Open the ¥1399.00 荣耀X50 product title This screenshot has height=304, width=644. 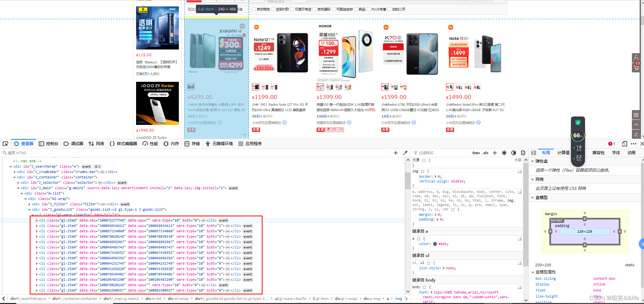pos(346,107)
